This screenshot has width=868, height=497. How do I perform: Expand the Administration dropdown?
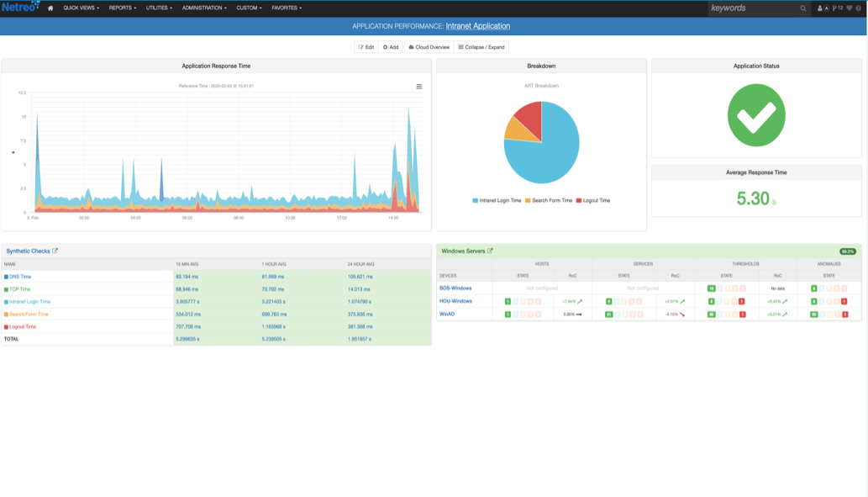pos(204,8)
